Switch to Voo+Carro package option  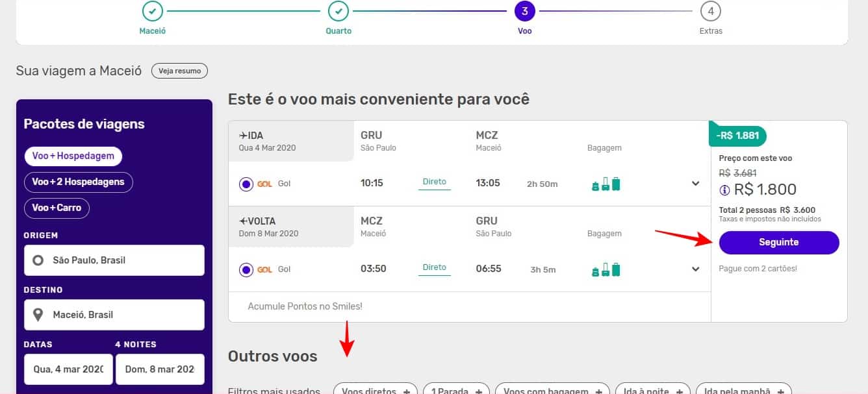click(x=57, y=208)
